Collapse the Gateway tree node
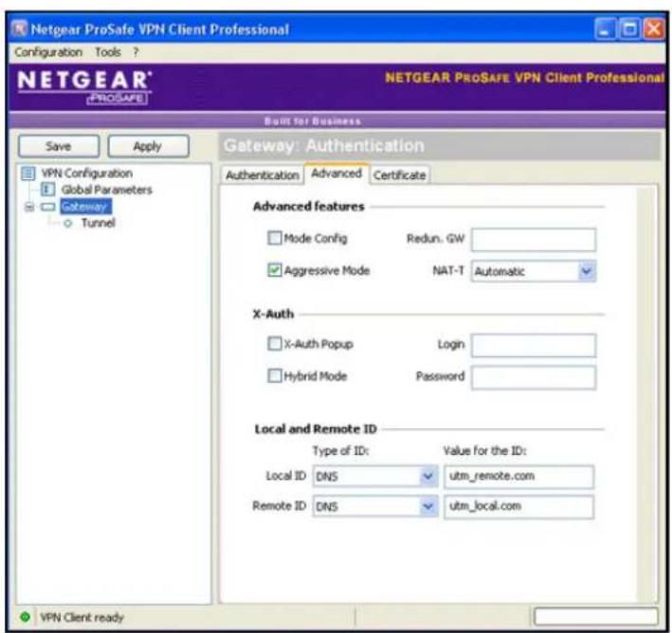 pyautogui.click(x=29, y=207)
